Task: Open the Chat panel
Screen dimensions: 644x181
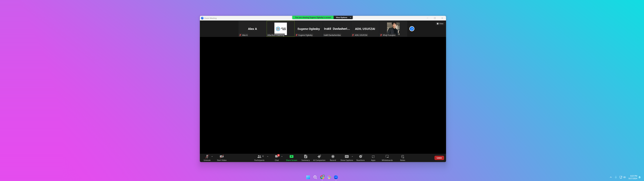Action: click(x=277, y=157)
